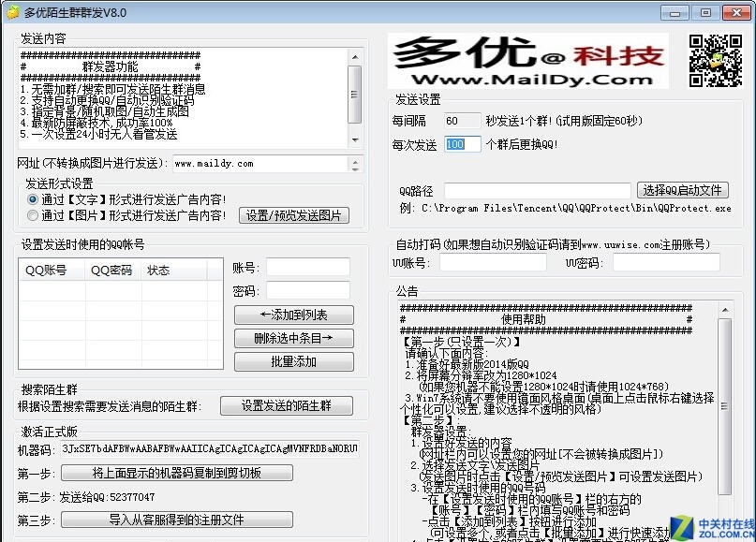Click the ←添加到列表 button
Image resolution: width=756 pixels, height=542 pixels.
pyautogui.click(x=293, y=315)
